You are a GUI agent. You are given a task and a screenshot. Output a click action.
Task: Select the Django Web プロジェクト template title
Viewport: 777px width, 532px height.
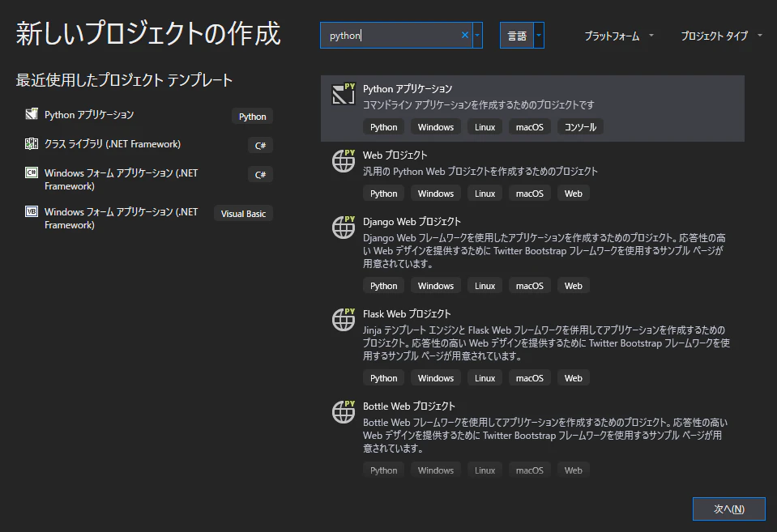(412, 221)
